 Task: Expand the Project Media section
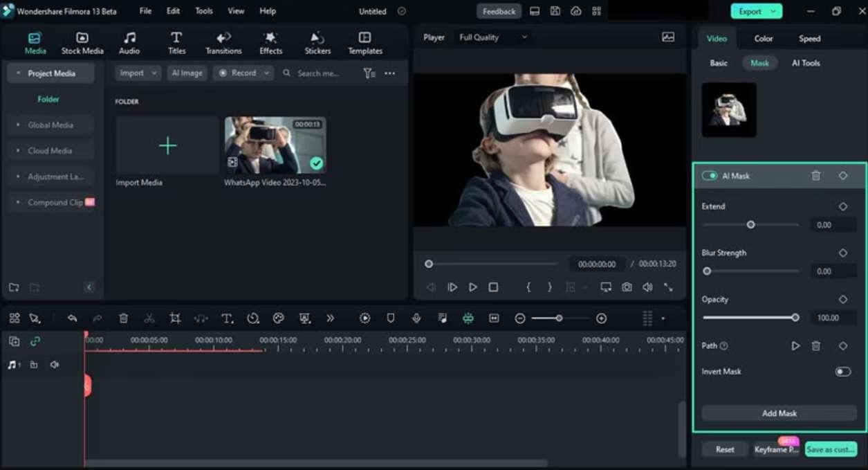tap(50, 73)
